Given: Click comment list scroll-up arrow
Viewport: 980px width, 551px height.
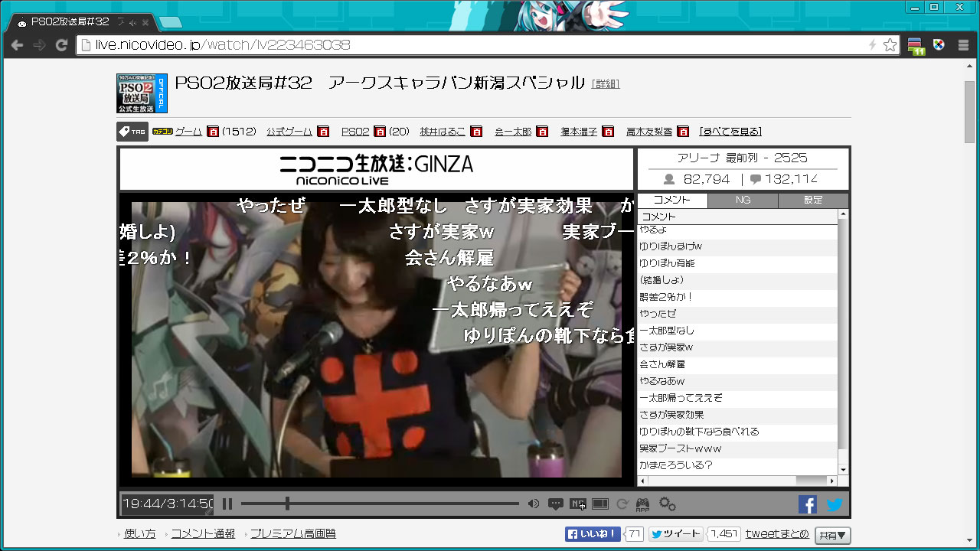Looking at the screenshot, I should click(844, 215).
